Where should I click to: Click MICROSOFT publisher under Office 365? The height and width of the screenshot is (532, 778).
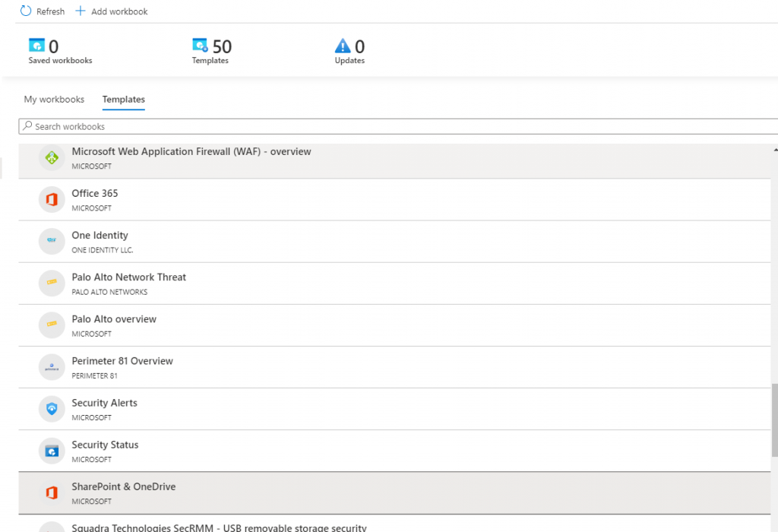tap(92, 208)
